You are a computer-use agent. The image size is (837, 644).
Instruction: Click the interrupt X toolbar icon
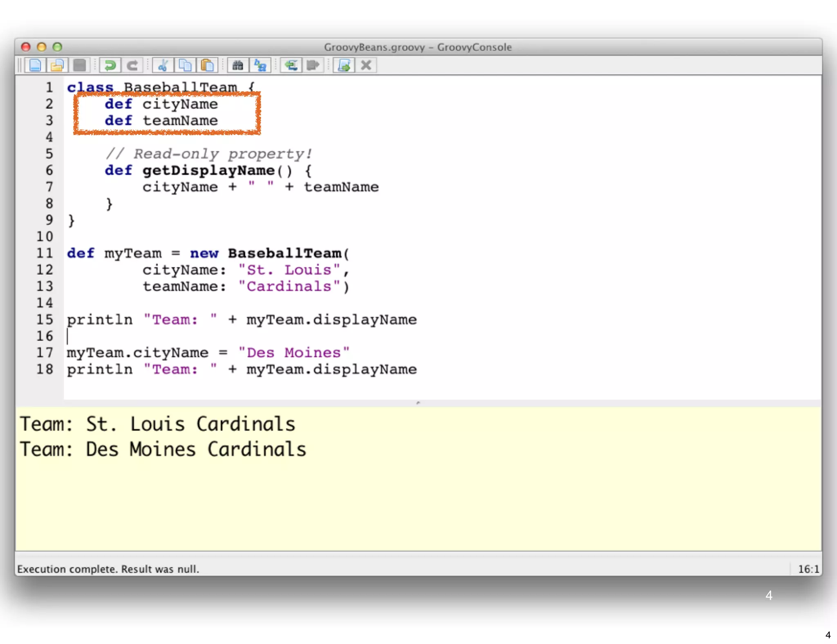[366, 65]
